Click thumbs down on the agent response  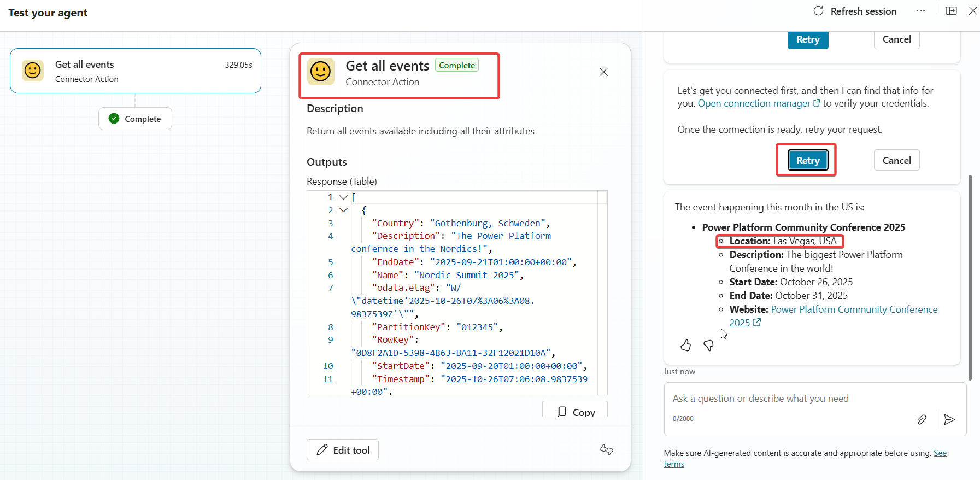[708, 345]
